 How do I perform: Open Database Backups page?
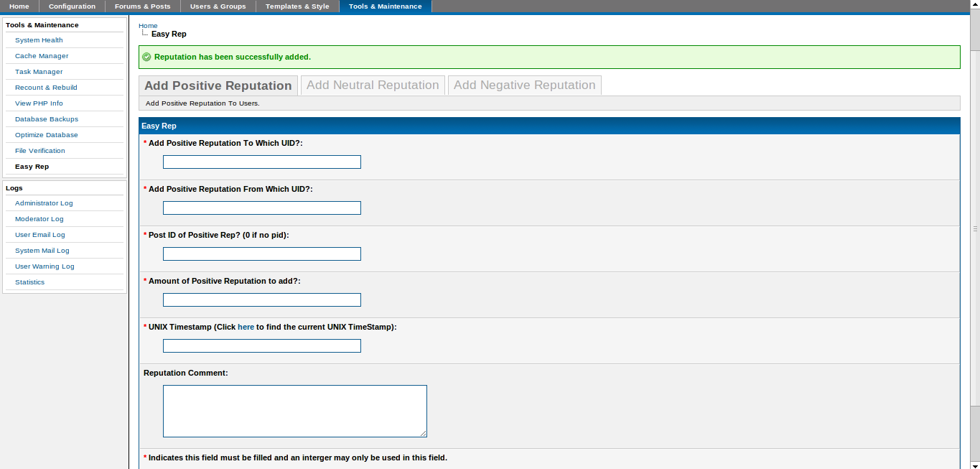pos(47,119)
